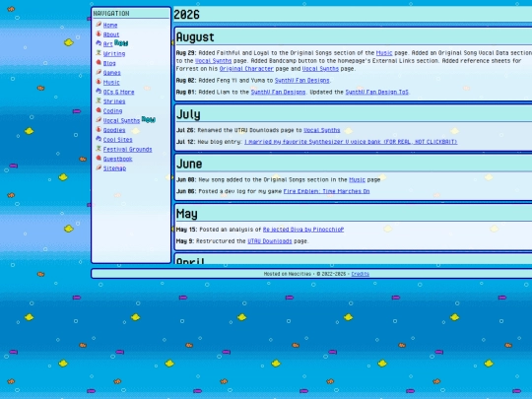The image size is (532, 399).
Task: Click the 'Aug 29:' date label
Action: tap(186, 53)
